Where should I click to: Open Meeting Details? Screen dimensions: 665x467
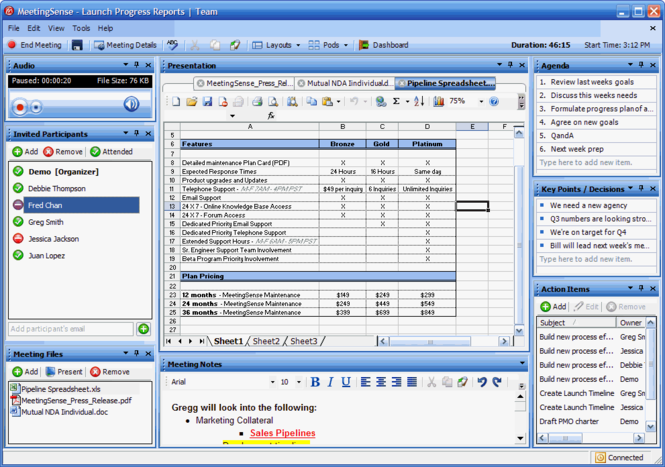point(126,45)
